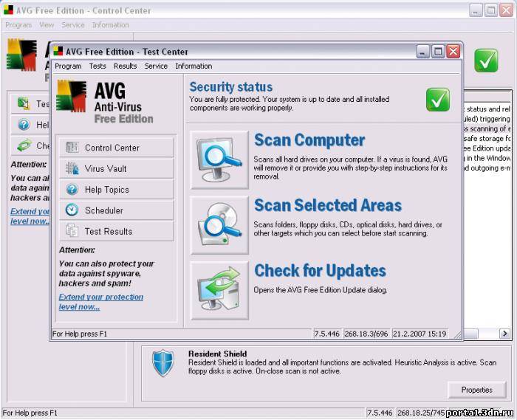Click right scroll arrow in Control Center list
Viewport: 517px width, 420px height.
pyautogui.click(x=504, y=334)
